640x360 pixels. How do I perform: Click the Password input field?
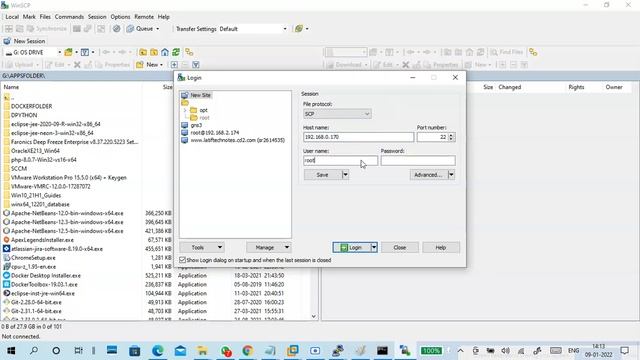[x=418, y=160]
